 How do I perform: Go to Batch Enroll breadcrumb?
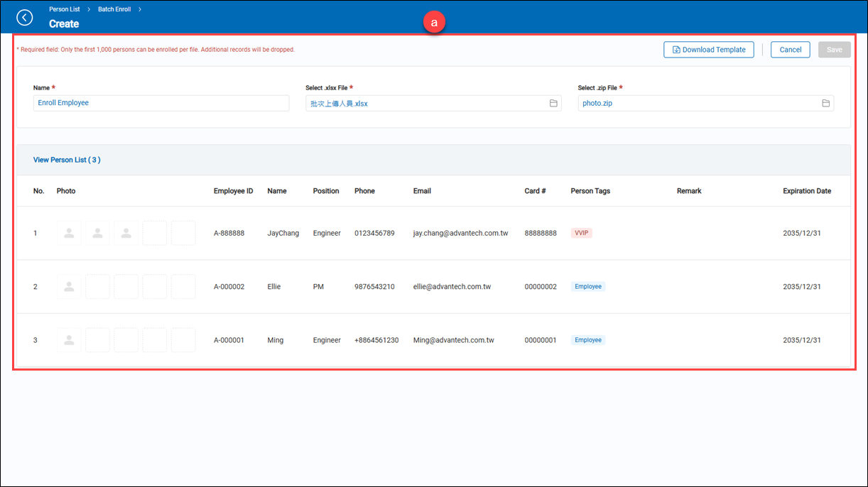114,9
